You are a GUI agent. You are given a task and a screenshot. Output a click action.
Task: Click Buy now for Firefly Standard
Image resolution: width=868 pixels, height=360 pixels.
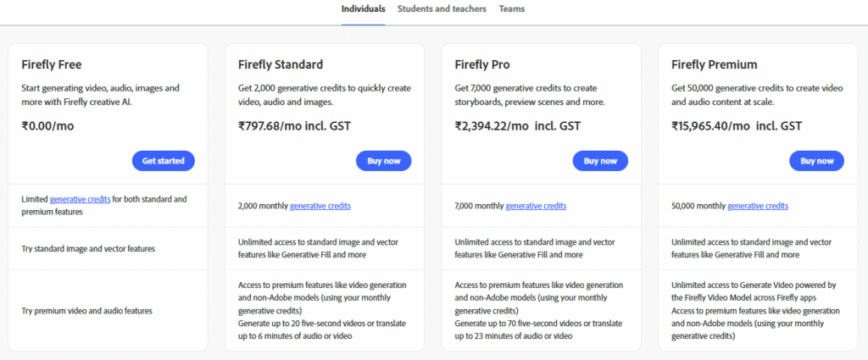click(x=384, y=161)
